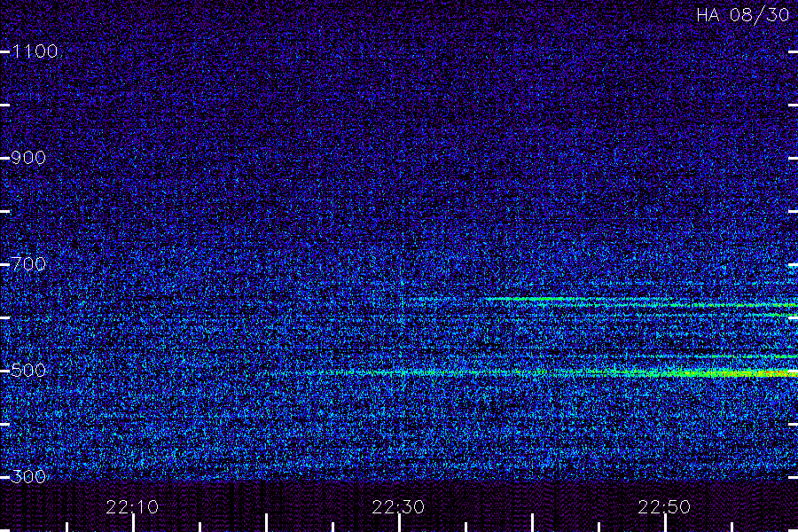Click the 22:30 time axis label
798x532 pixels.
[398, 507]
